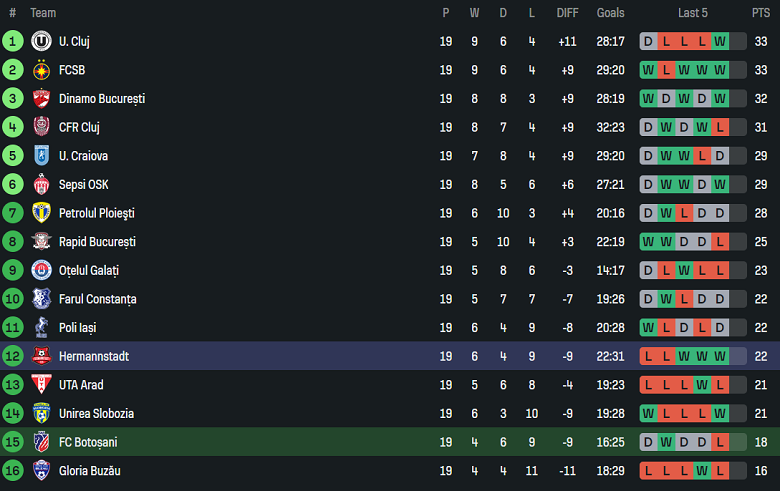Select the position 11 badge for Poli Iași
This screenshot has width=780, height=491.
click(12, 327)
